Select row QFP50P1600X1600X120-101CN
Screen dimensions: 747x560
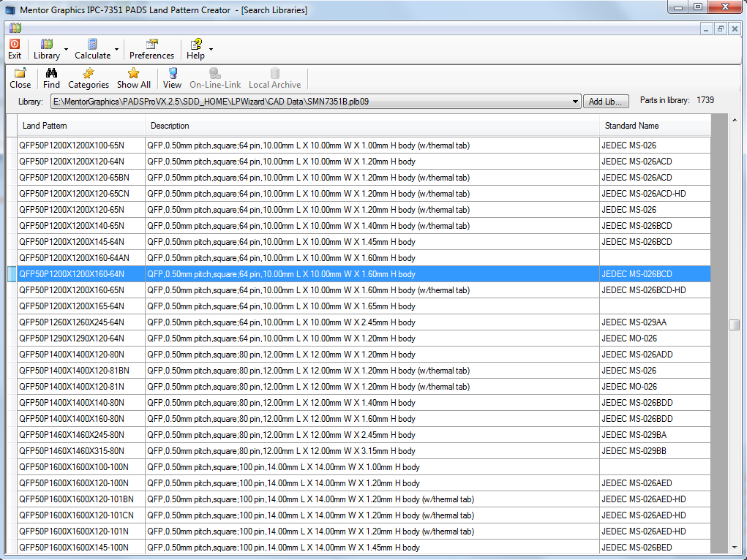pos(364,515)
